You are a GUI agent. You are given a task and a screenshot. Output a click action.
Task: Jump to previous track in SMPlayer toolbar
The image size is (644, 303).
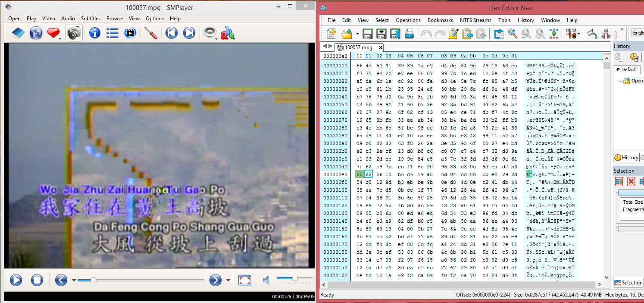(x=171, y=33)
